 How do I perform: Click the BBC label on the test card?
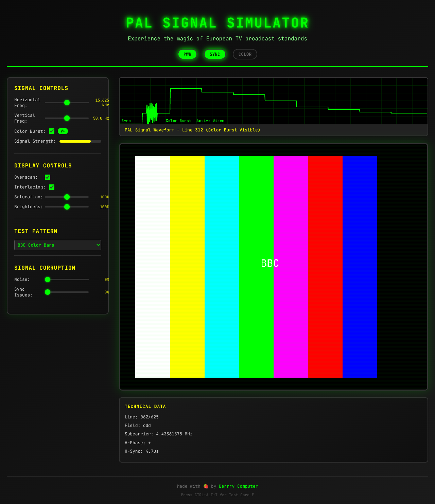pyautogui.click(x=270, y=263)
